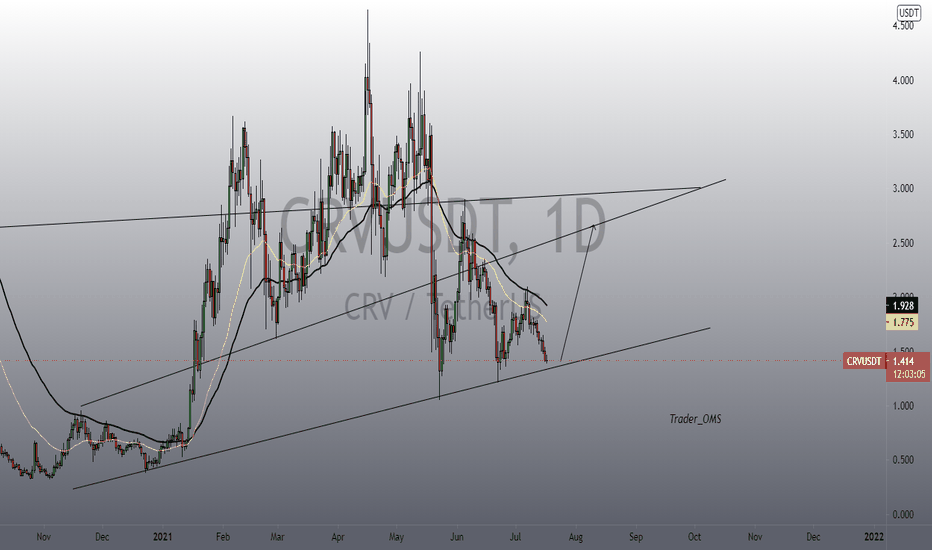Click the Dec label left of 2022 on time axis
The width and height of the screenshot is (932, 550).
(x=813, y=537)
